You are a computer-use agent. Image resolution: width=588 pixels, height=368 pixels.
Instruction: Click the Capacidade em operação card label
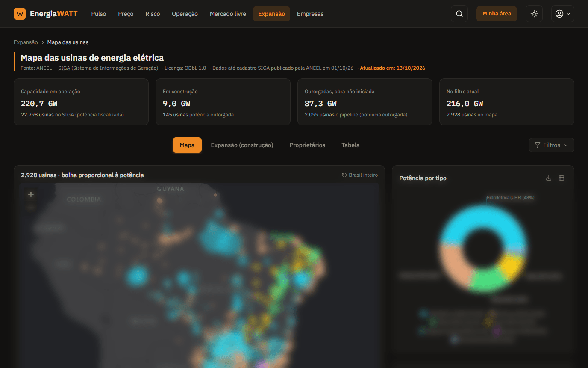[50, 92]
